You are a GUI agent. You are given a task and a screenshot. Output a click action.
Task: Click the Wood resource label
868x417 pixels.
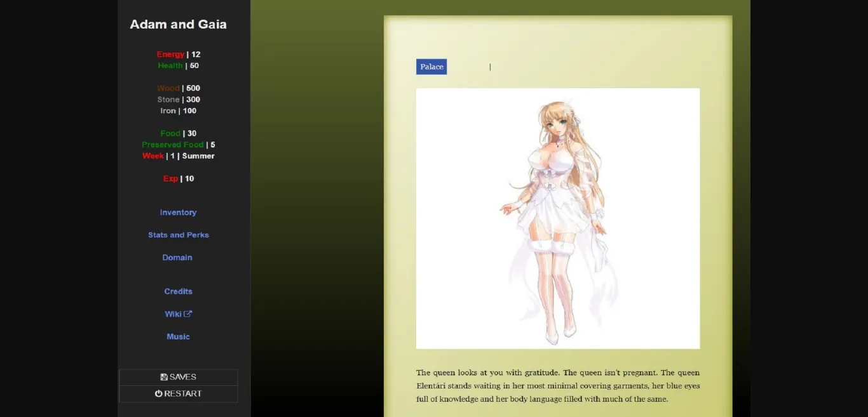coord(168,88)
